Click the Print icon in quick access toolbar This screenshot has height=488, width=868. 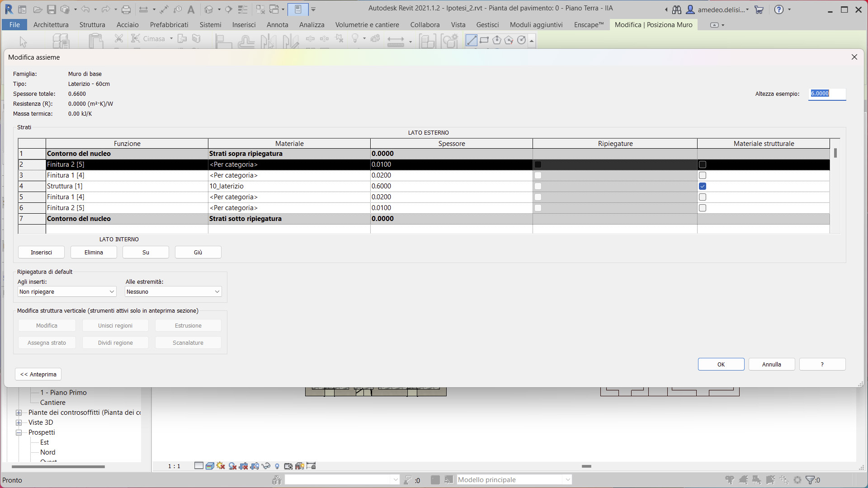126,9
